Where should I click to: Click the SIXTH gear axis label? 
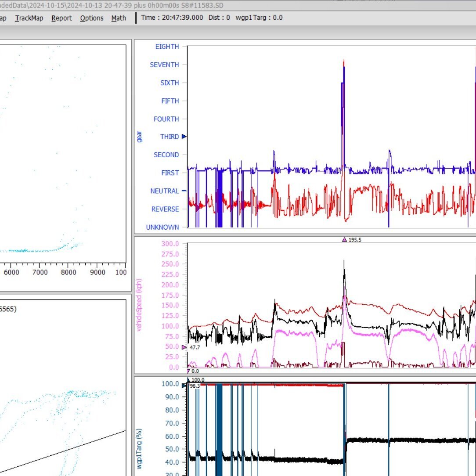pos(169,83)
